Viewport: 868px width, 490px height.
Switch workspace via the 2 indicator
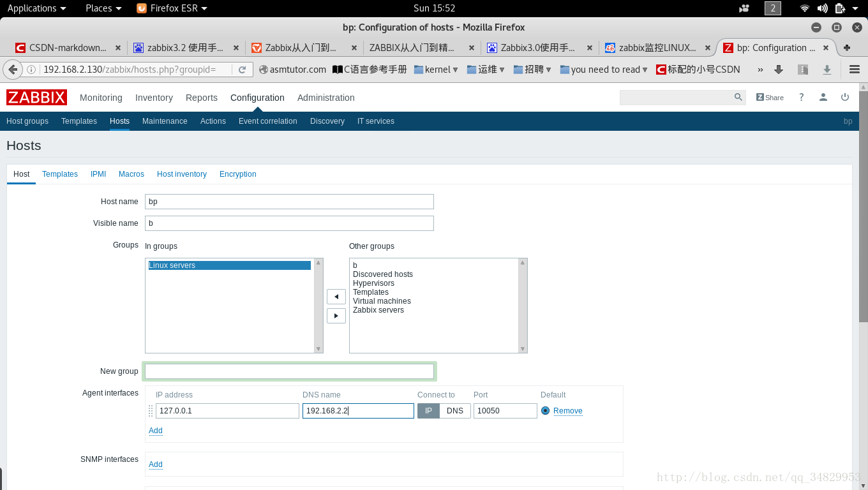point(773,8)
